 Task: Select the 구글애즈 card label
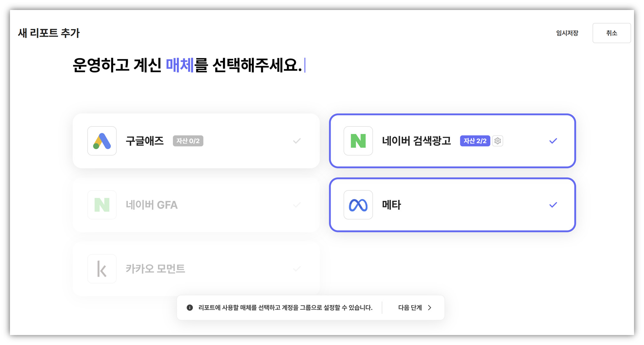coord(145,141)
